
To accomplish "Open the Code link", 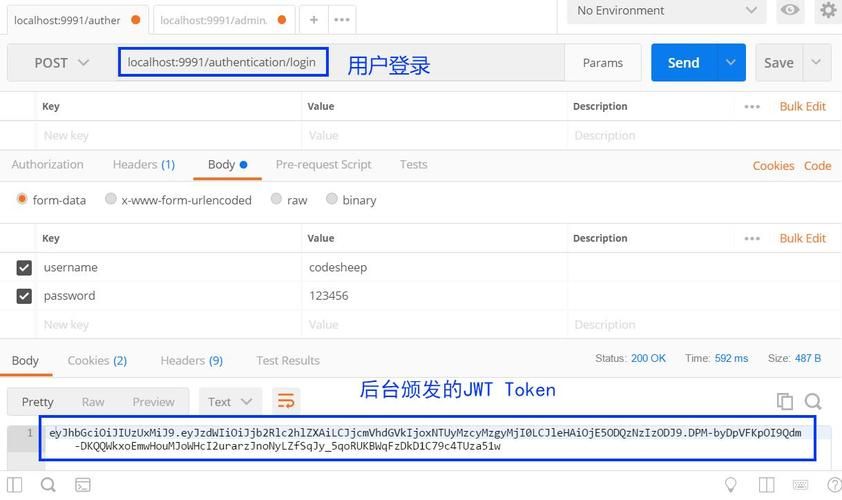I will (x=817, y=165).
